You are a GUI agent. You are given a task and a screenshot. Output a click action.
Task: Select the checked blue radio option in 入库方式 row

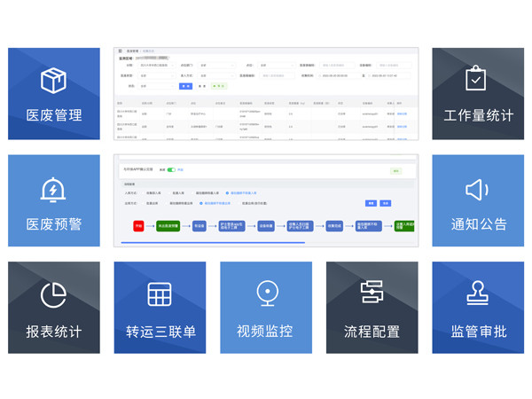coord(227,192)
